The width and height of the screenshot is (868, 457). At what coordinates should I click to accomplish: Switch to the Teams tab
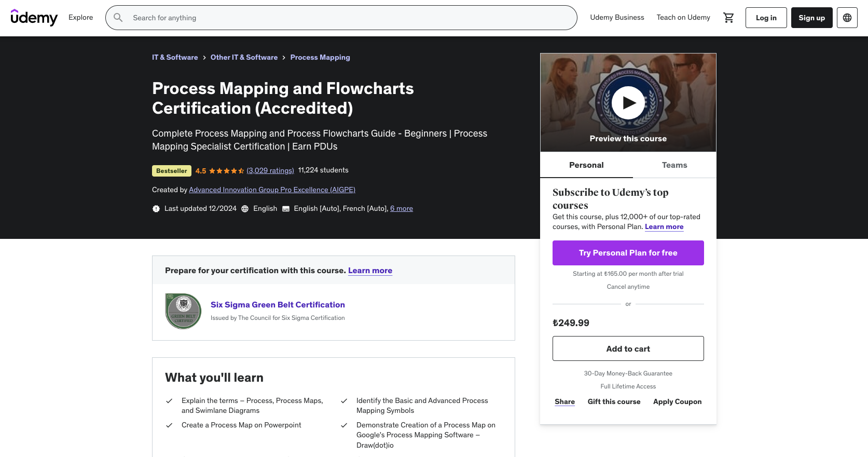tap(674, 165)
